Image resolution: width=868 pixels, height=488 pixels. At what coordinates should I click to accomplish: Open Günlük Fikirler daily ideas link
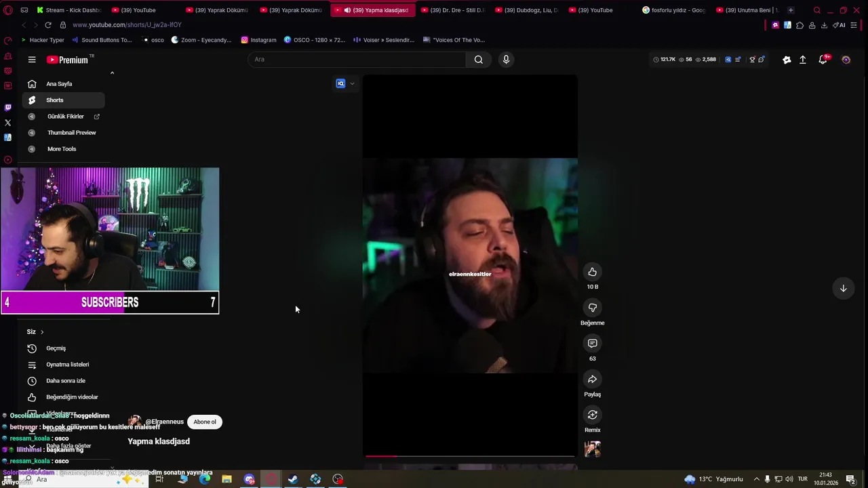click(64, 117)
